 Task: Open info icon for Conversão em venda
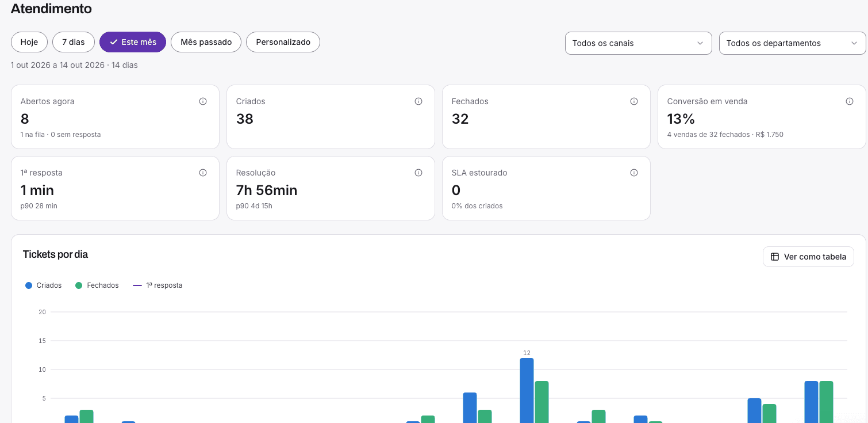(850, 101)
